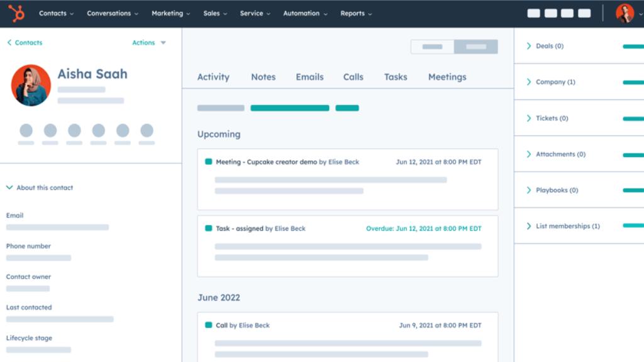Click the HubSpot sprocket logo

[16, 13]
